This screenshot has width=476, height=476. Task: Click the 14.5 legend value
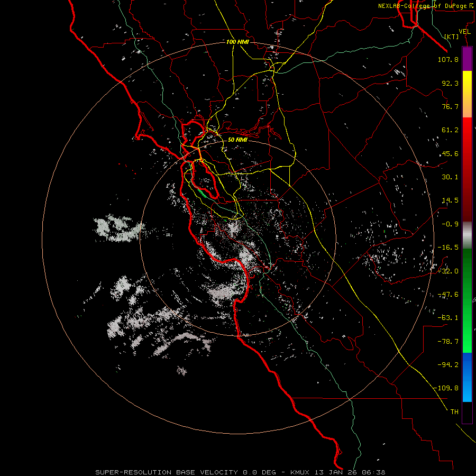450,200
